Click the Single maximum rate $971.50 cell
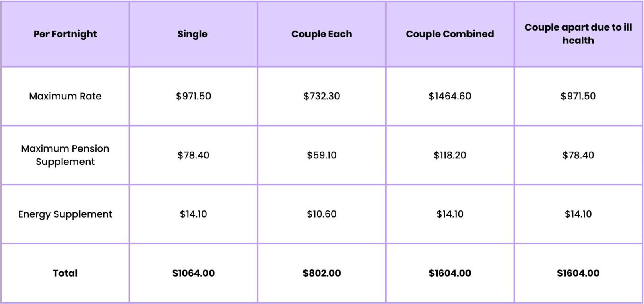Image resolution: width=644 pixels, height=304 pixels. [x=193, y=96]
